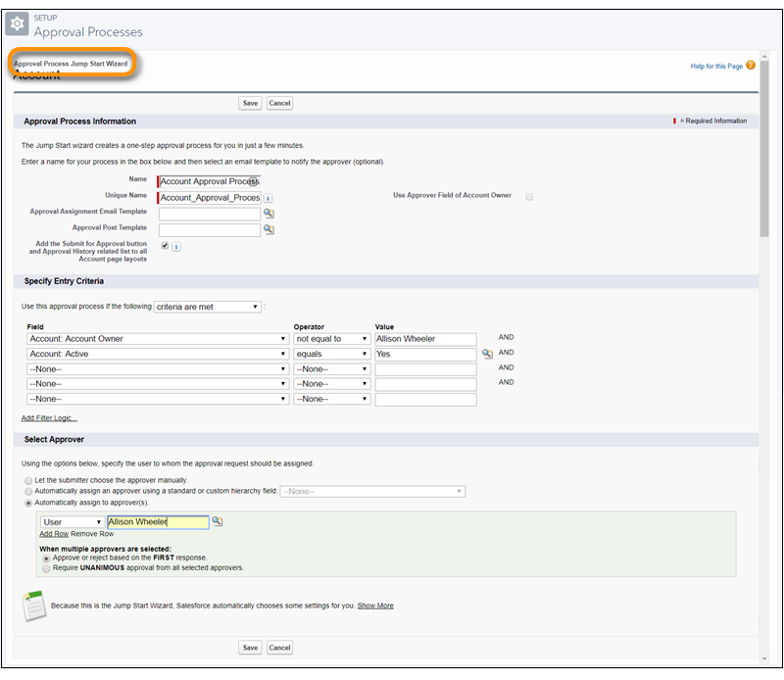
Task: Toggle Use Approver Field of Account Owner checkbox
Action: [529, 197]
